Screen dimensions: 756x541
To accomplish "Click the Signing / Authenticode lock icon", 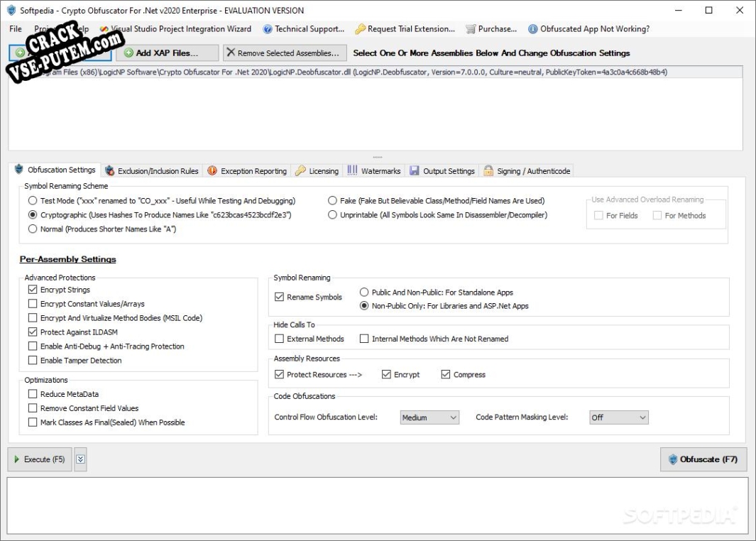I will pyautogui.click(x=488, y=170).
